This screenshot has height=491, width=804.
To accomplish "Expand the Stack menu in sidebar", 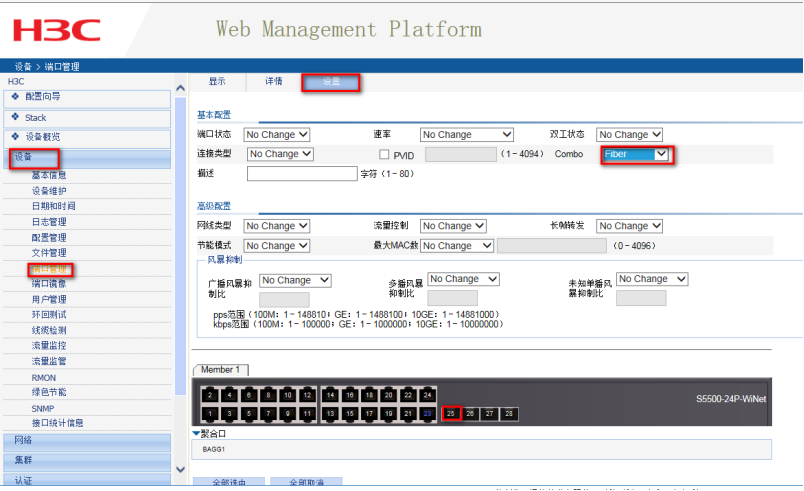I will pos(36,117).
